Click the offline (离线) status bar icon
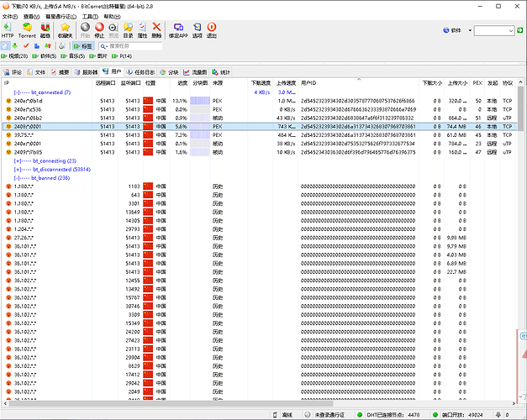Image resolution: width=527 pixels, height=420 pixels. [x=275, y=415]
